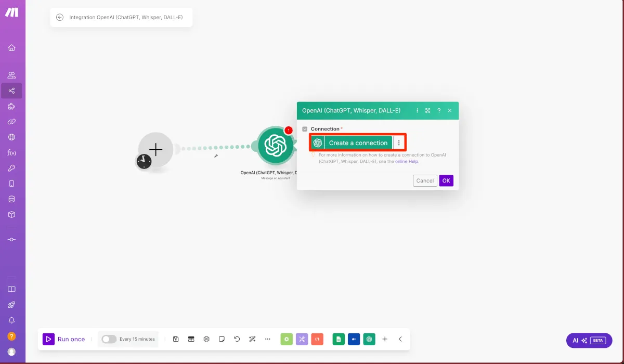
Task: Click Run once button
Action: tap(64, 339)
